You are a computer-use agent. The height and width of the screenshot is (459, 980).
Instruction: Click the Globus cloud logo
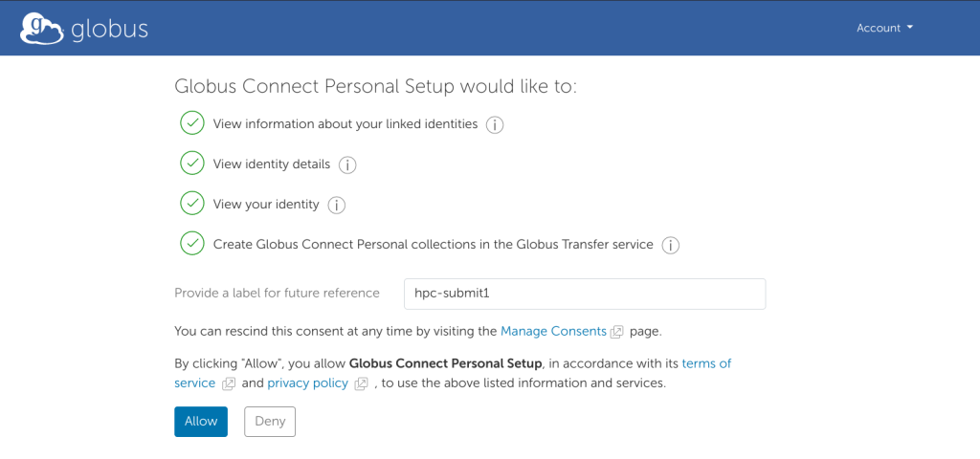click(42, 28)
